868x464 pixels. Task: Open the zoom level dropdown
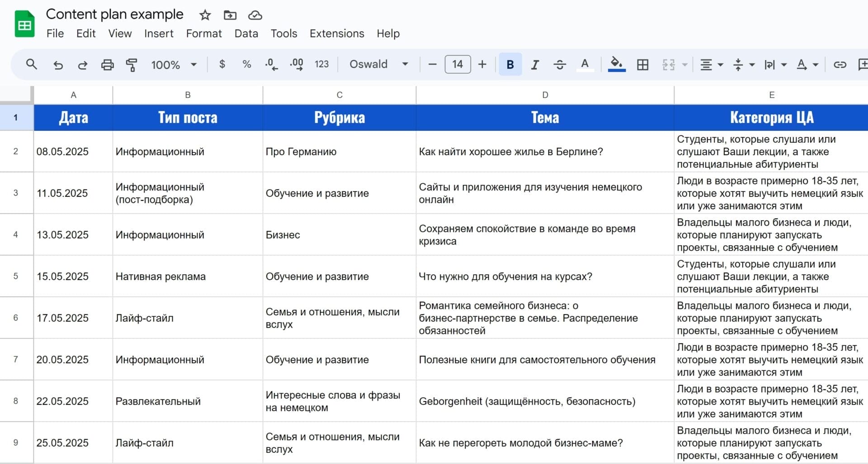point(174,64)
